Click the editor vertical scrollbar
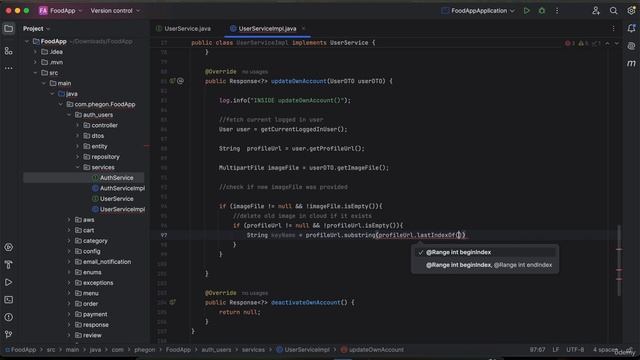The image size is (640, 360). pyautogui.click(x=619, y=260)
